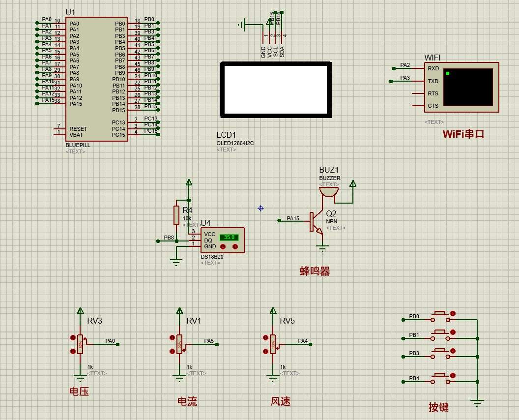Click the power arrow terminal beside BUZ1
The image size is (519, 420).
pos(353,184)
